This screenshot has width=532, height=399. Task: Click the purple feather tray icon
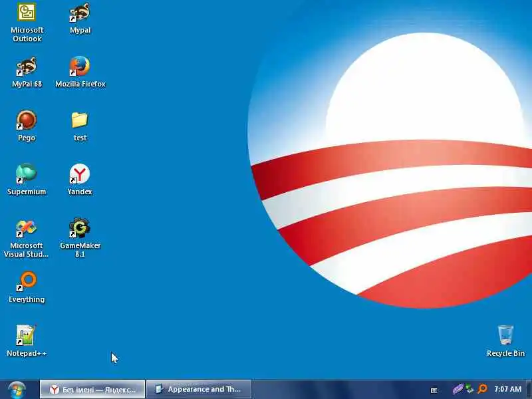[458, 389]
